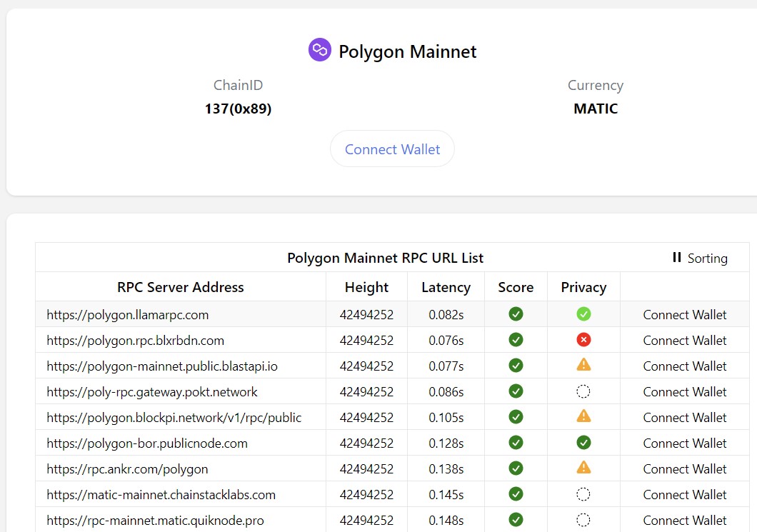Select the https://polygon-mainnet.public.blastapi.io address

click(161, 366)
